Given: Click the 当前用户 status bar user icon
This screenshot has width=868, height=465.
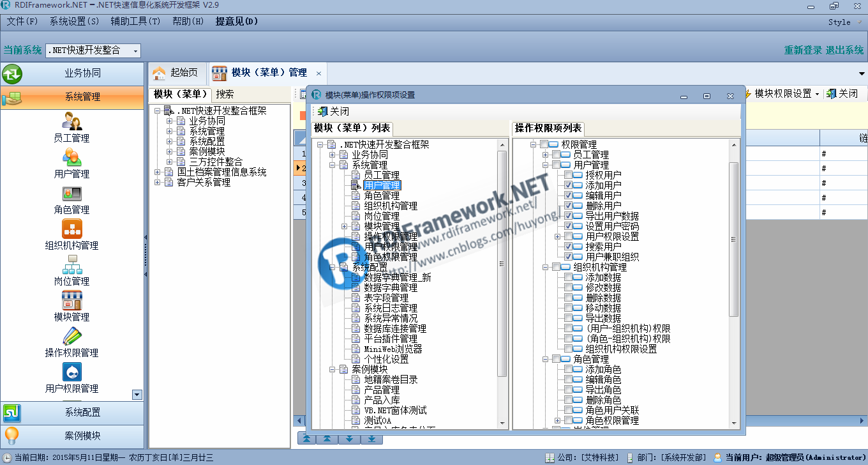Looking at the screenshot, I should (718, 457).
